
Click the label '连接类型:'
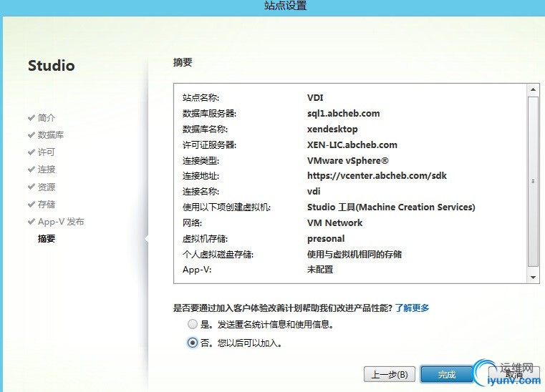pyautogui.click(x=201, y=160)
